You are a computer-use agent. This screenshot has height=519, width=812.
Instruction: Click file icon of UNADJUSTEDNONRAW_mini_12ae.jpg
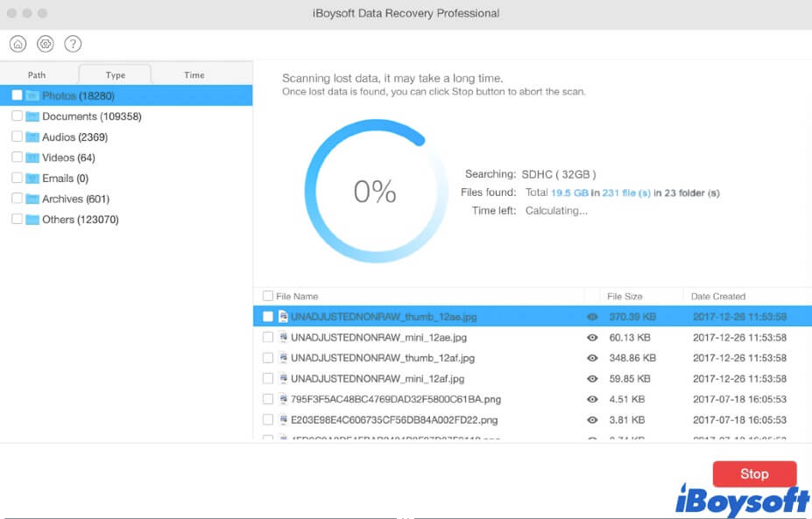click(x=283, y=337)
